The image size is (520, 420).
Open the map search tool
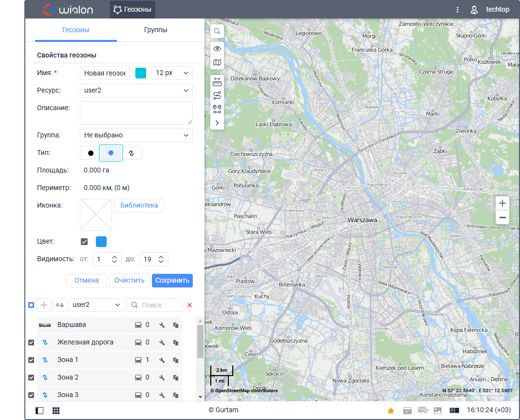pos(217,31)
